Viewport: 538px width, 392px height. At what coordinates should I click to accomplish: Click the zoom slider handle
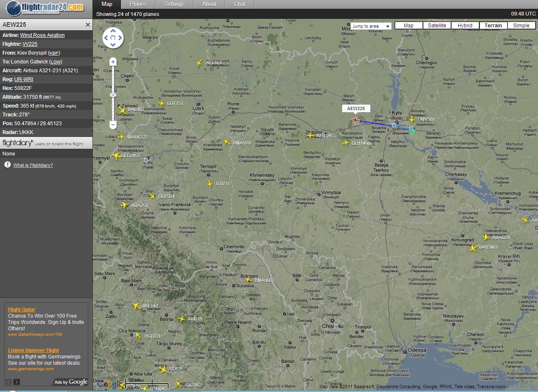(113, 95)
